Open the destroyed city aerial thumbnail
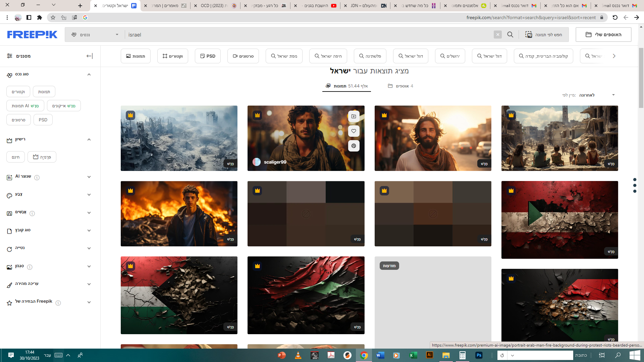Screen dimensions: 644x362 [x=179, y=138]
